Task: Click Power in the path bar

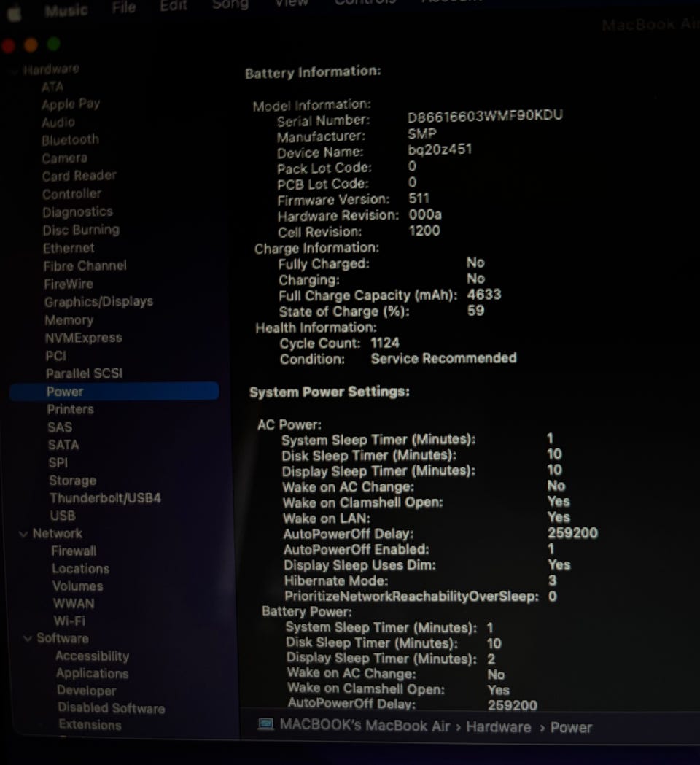Action: coord(571,727)
